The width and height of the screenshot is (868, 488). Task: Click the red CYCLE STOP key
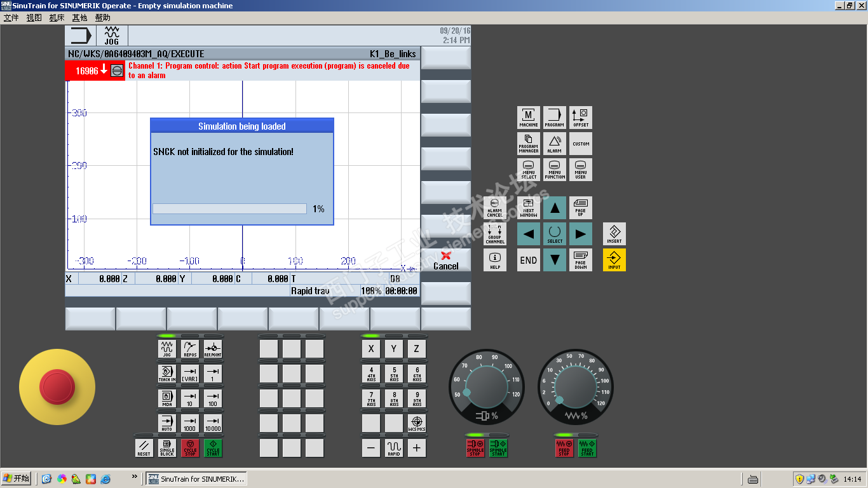coord(190,448)
